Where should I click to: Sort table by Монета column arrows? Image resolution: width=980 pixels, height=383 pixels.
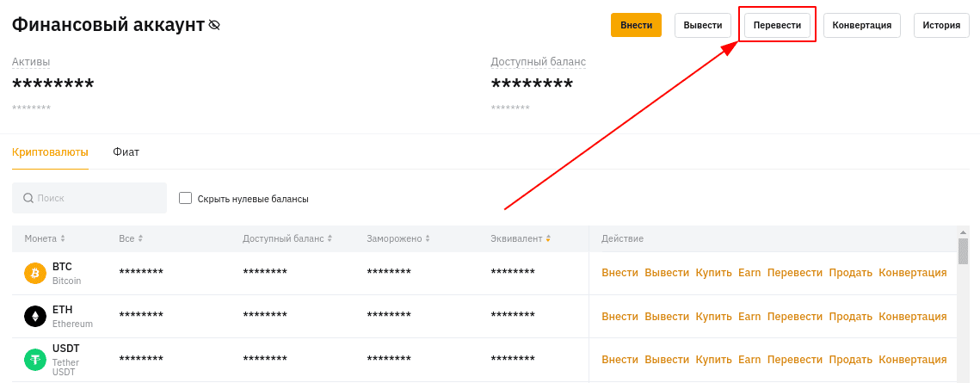(63, 238)
